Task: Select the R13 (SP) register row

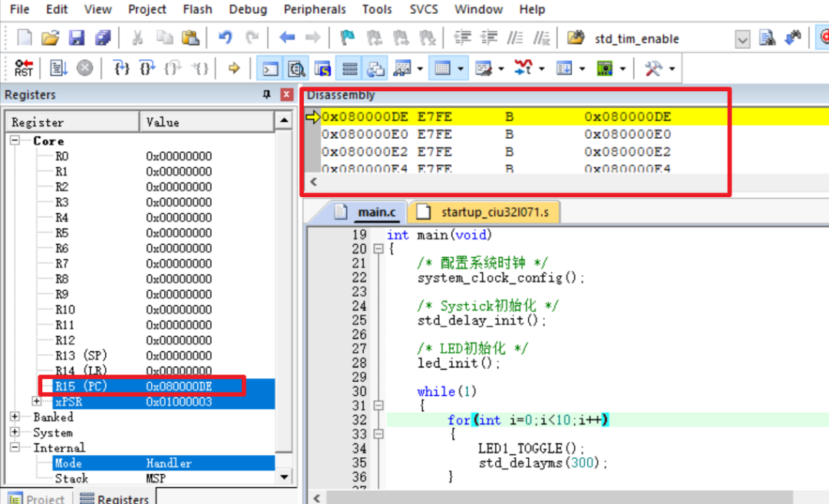Action: click(x=164, y=355)
